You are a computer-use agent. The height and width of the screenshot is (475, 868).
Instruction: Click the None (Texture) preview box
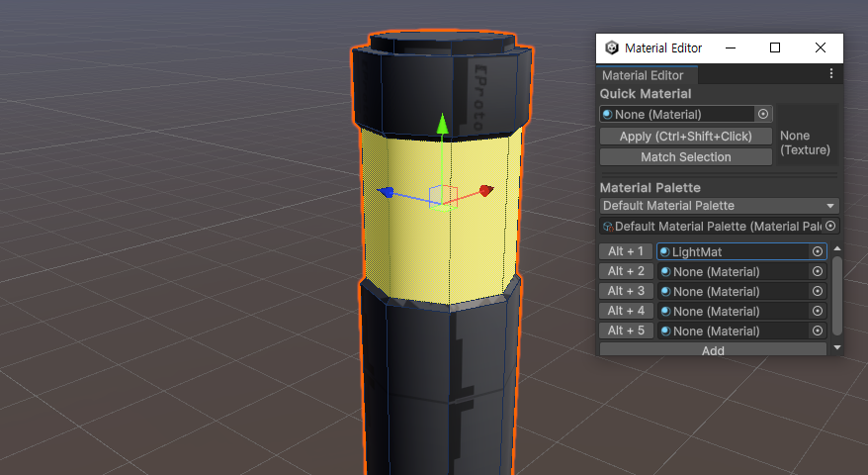[x=807, y=142]
